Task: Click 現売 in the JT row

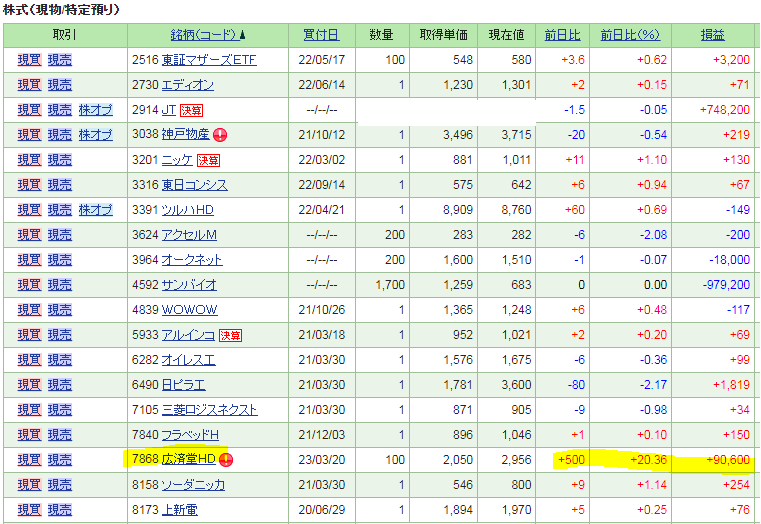Action: pos(60,110)
